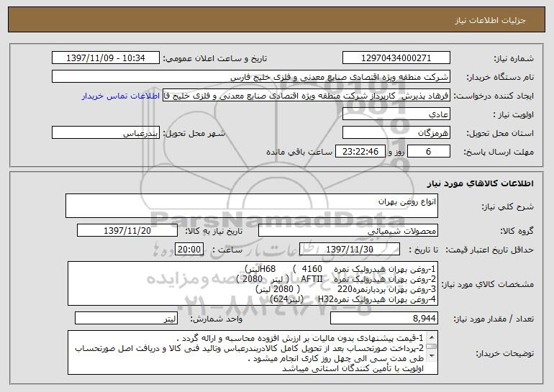Click the line about H32 hydraulic oil
Screen dimensions: 554x392
pos(353,299)
